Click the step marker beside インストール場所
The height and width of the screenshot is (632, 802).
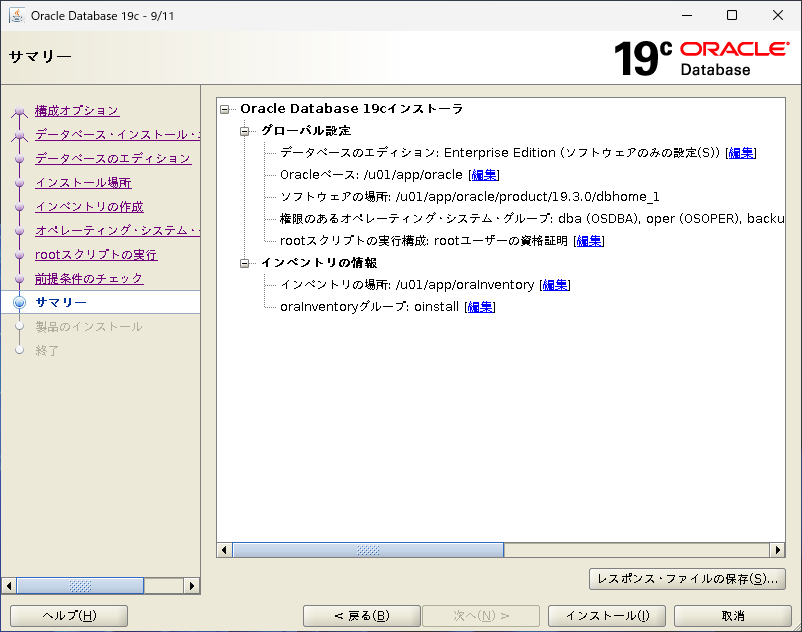19,183
